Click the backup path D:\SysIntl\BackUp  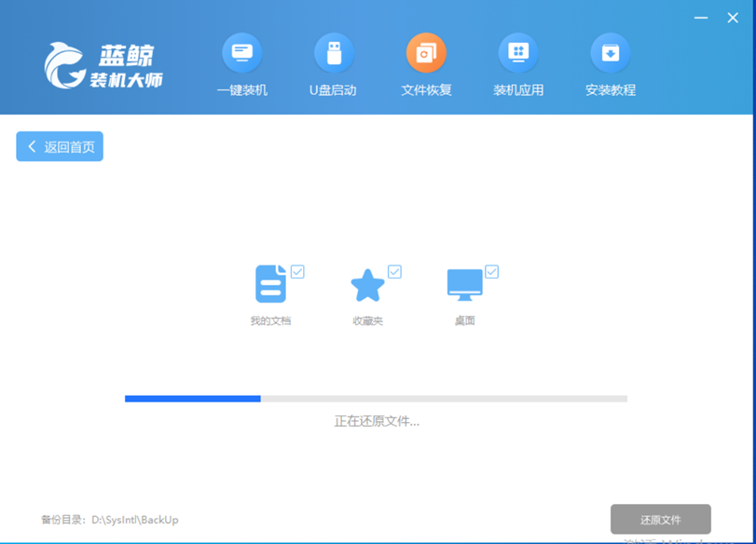[133, 520]
